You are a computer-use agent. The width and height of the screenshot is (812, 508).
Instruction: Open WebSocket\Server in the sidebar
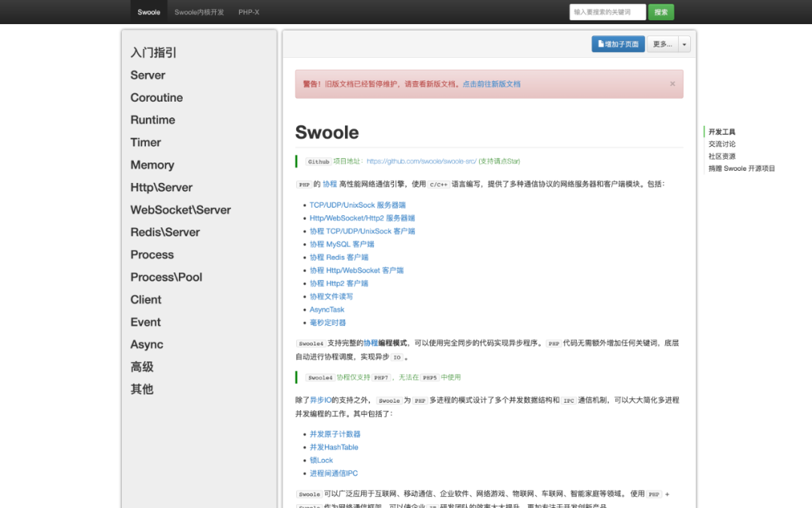(x=180, y=209)
